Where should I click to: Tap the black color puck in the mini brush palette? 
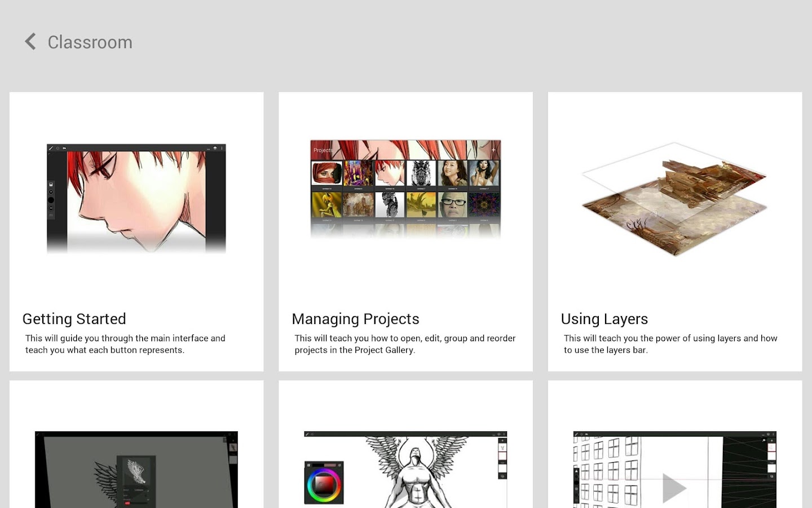click(x=51, y=200)
